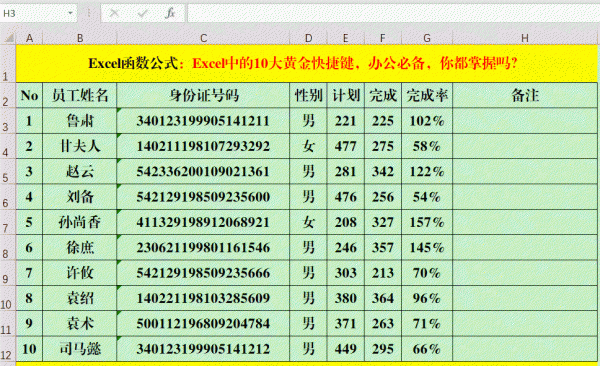The width and height of the screenshot is (600, 366).
Task: Select plan value cell 221
Action: [346, 121]
